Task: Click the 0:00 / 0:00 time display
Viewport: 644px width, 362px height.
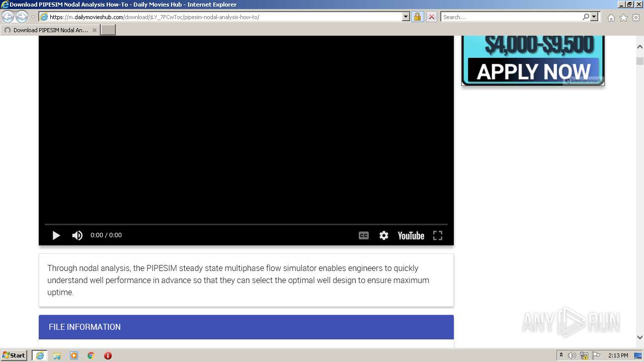Action: point(106,235)
